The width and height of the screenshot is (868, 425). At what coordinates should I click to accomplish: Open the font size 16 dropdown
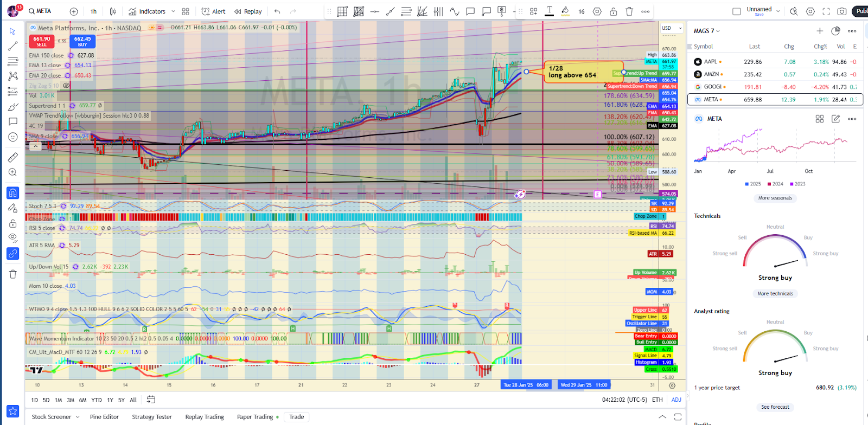(582, 11)
